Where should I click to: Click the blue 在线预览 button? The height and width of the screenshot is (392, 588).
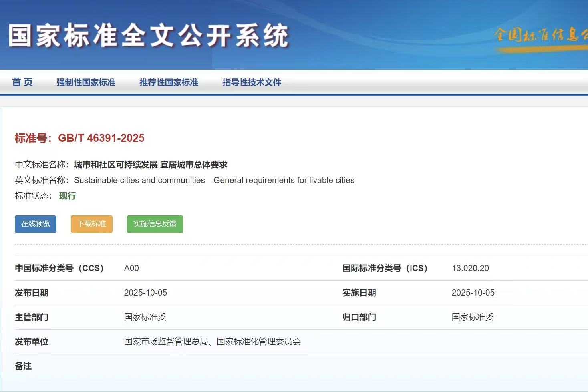pyautogui.click(x=36, y=224)
